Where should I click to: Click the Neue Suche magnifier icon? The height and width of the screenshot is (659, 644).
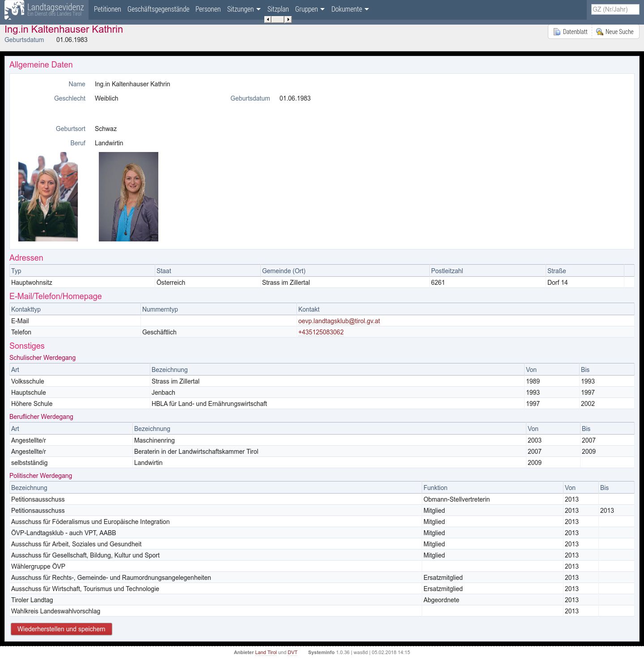600,32
